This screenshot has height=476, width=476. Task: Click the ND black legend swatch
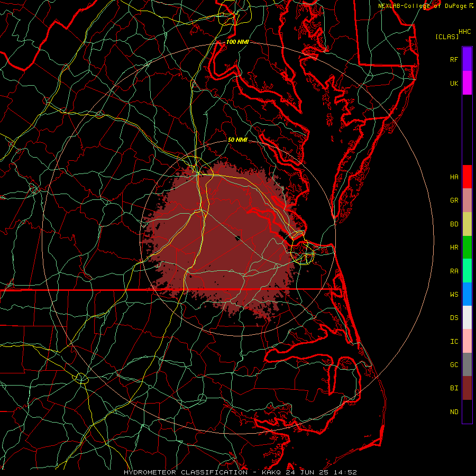coord(467,411)
